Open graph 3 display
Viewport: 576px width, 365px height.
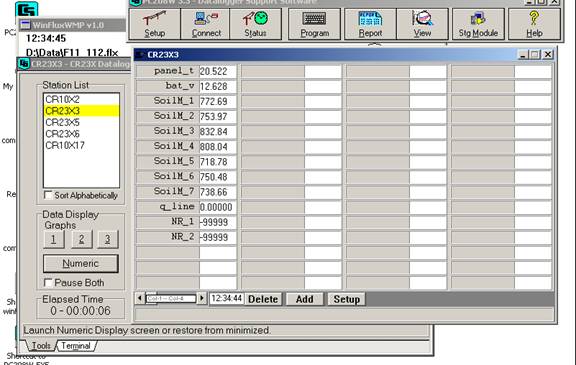(x=108, y=239)
